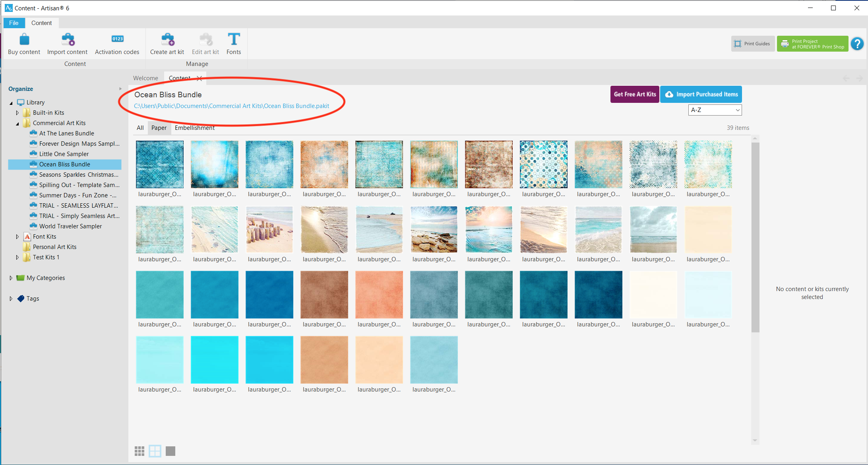This screenshot has height=465, width=868.
Task: Click At The Lanes Bundle kit icon
Action: point(33,133)
